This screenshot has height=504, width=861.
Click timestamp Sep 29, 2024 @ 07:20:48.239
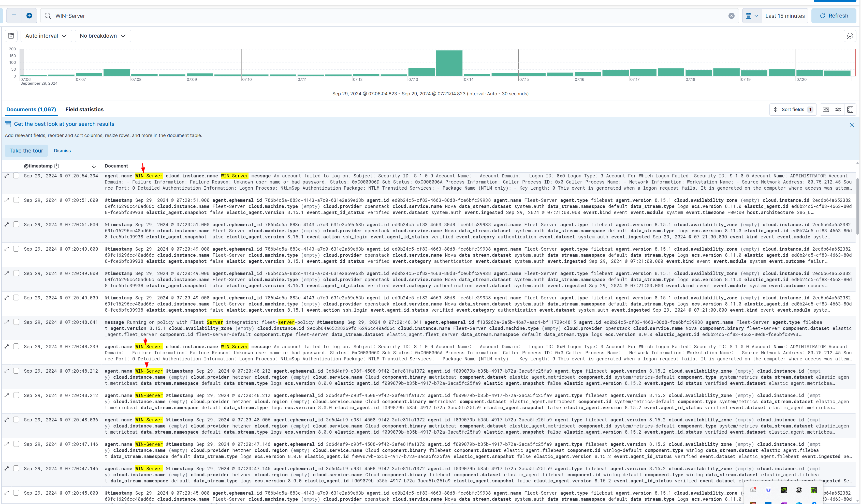[x=61, y=347]
